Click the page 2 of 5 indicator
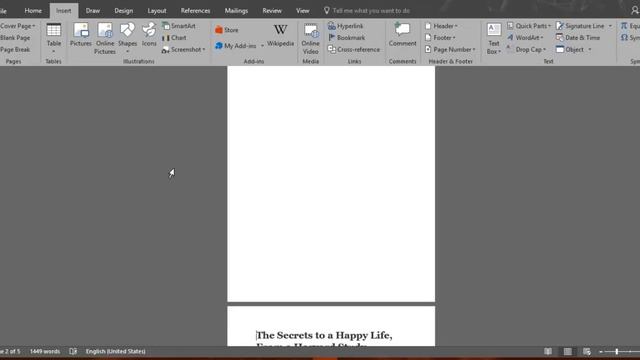This screenshot has height=360, width=640. click(x=10, y=351)
